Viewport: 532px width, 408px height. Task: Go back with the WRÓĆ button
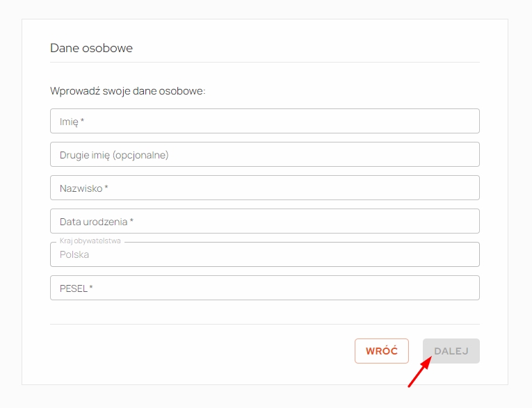382,351
